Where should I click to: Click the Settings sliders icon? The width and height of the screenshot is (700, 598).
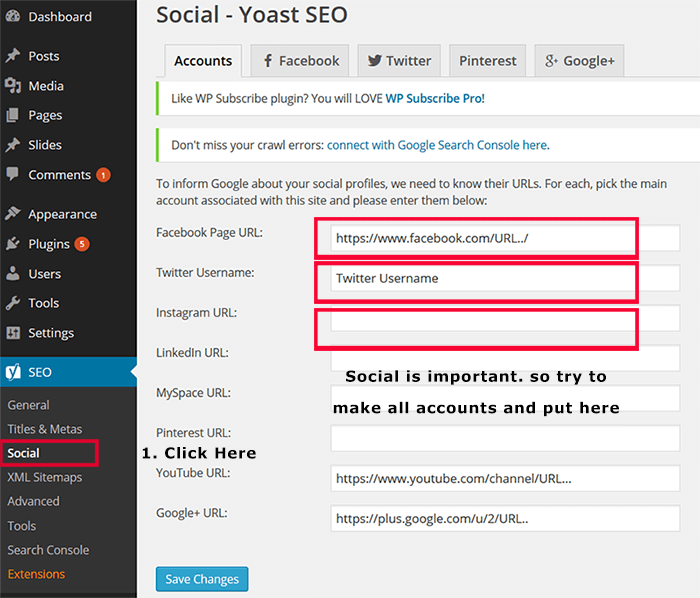pyautogui.click(x=13, y=332)
